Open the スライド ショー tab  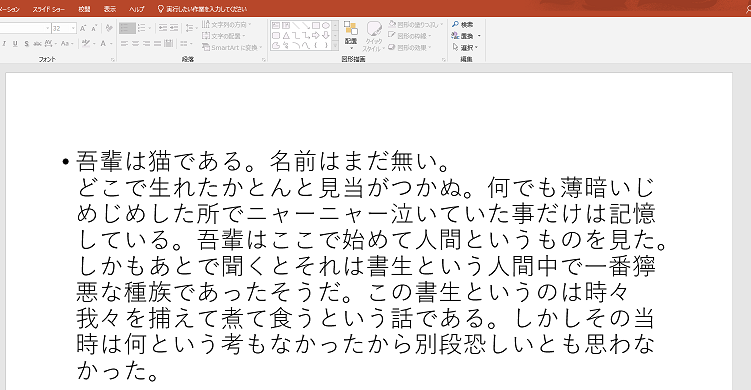point(48,9)
